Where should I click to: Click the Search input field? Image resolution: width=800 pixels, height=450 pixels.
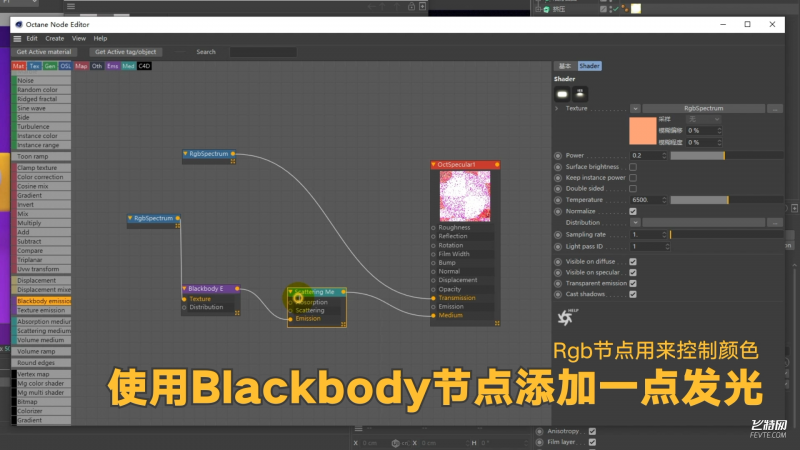pos(263,52)
